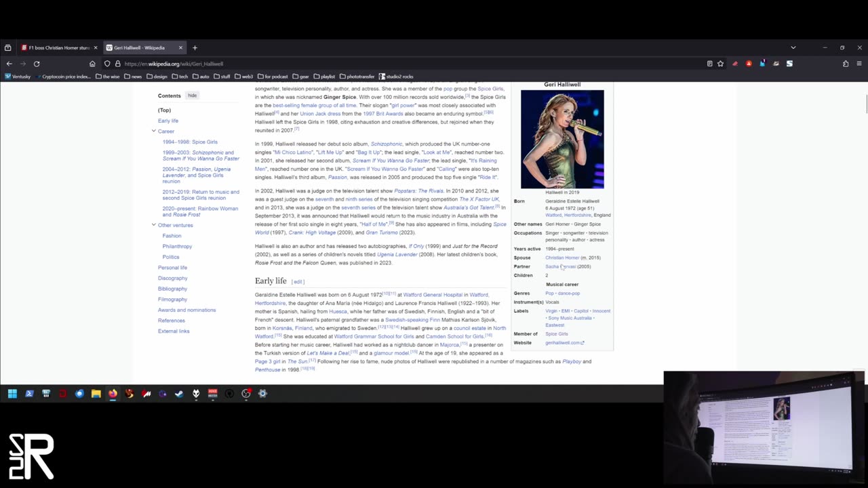
Task: Open the S extension icon
Action: pos(789,64)
